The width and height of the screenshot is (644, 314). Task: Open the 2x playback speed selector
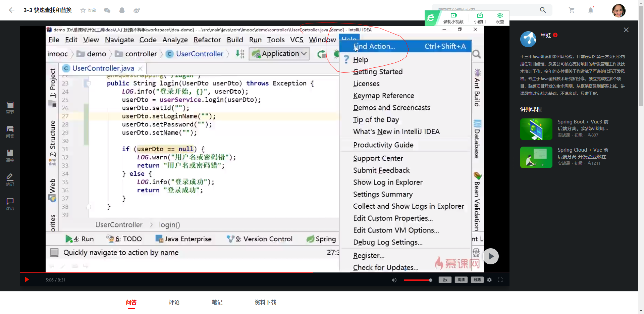[x=445, y=280]
